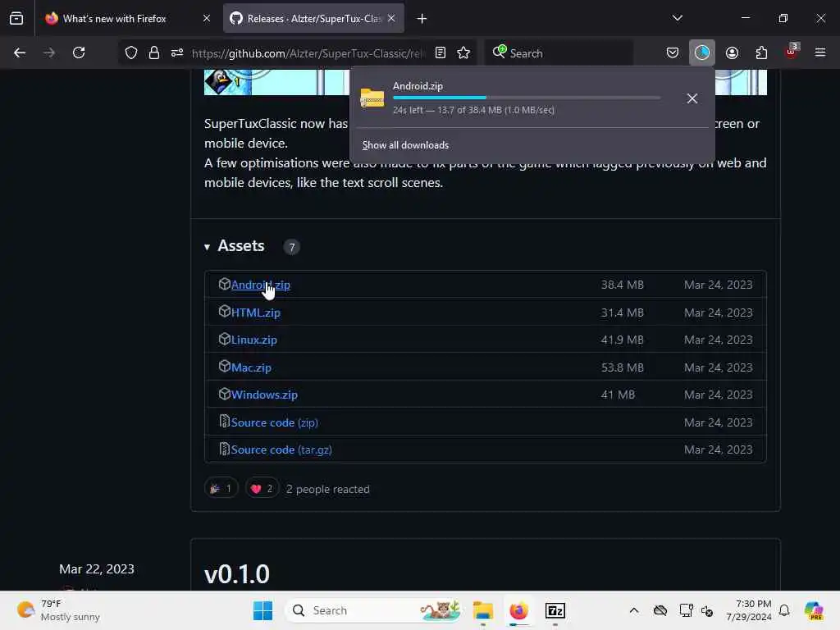Click the package icon beside HTML.zip

click(x=225, y=311)
